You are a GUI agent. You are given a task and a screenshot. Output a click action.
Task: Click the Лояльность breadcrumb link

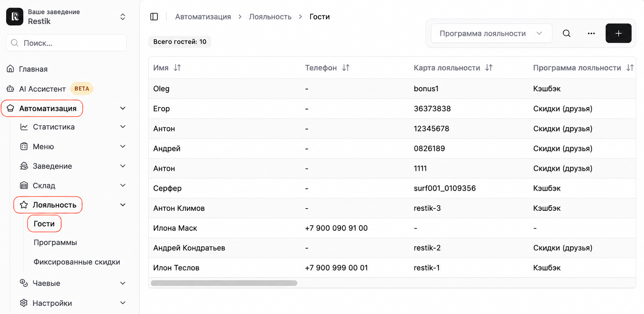click(270, 17)
